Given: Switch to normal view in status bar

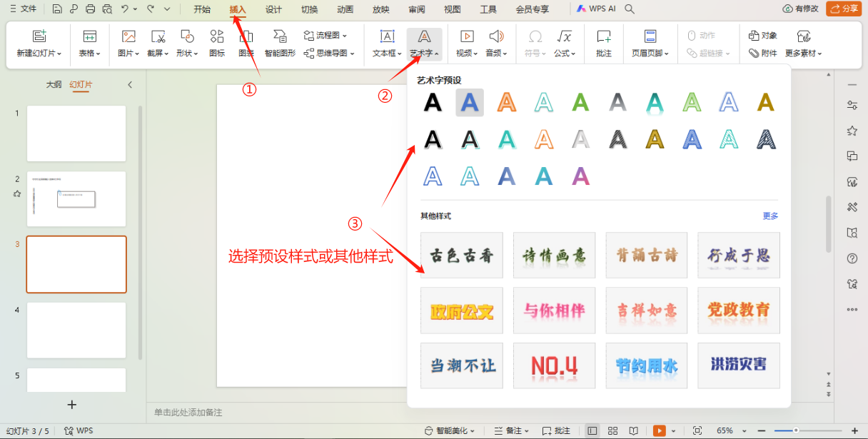Looking at the screenshot, I should pyautogui.click(x=592, y=430).
